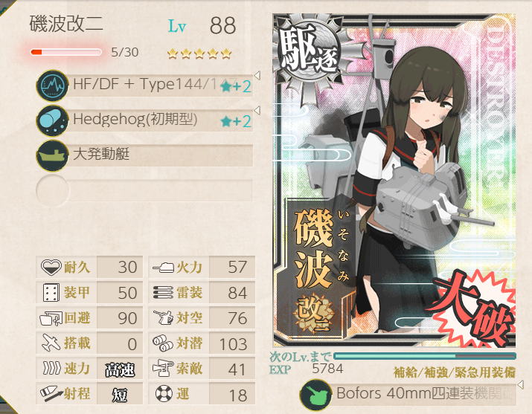The width and height of the screenshot is (532, 414).
Task: Click the 磯波 ship card portrait
Action: (394, 181)
